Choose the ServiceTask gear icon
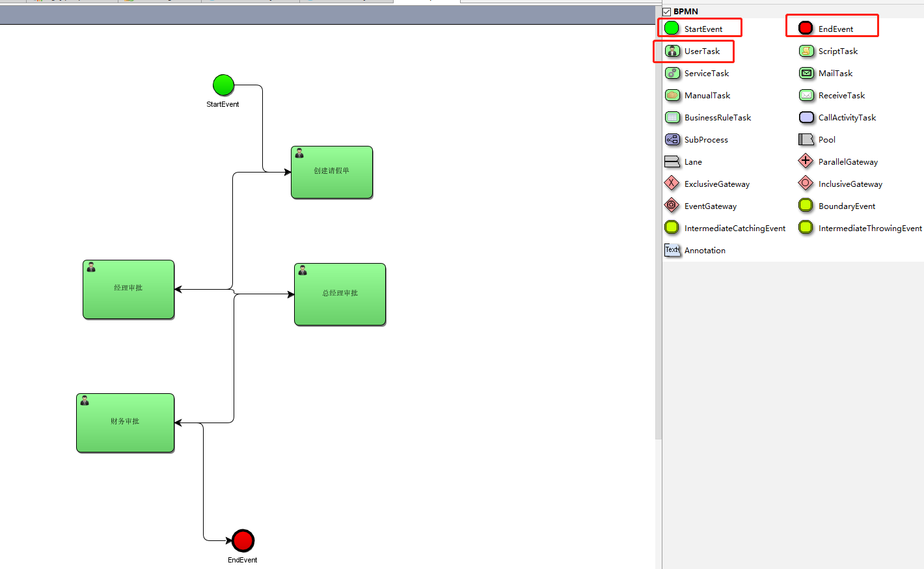Screen dimensions: 924x569 click(672, 73)
